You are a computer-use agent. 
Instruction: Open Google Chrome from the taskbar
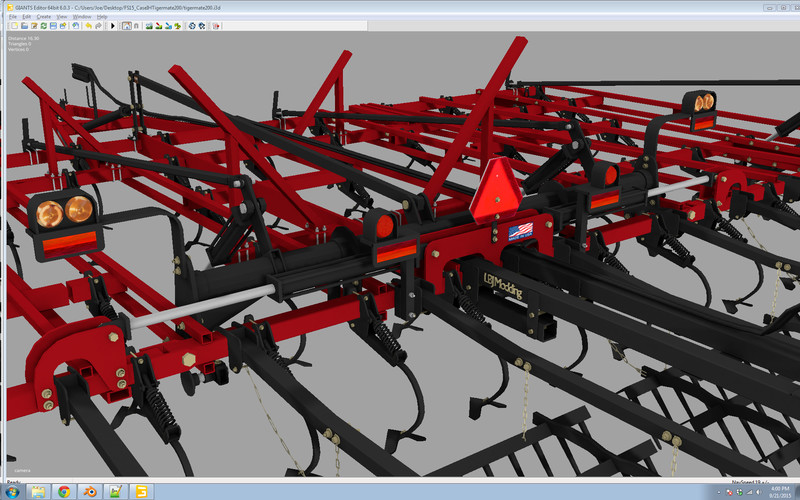(64, 492)
